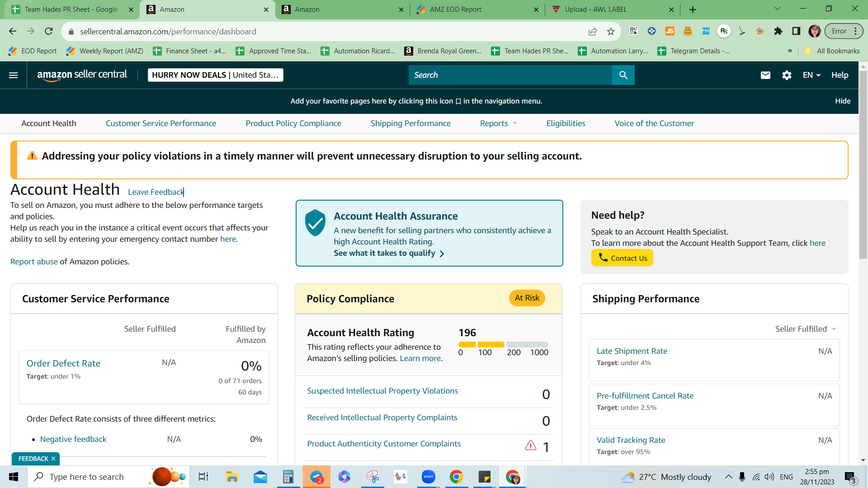Open Seller Central Help

(840, 75)
